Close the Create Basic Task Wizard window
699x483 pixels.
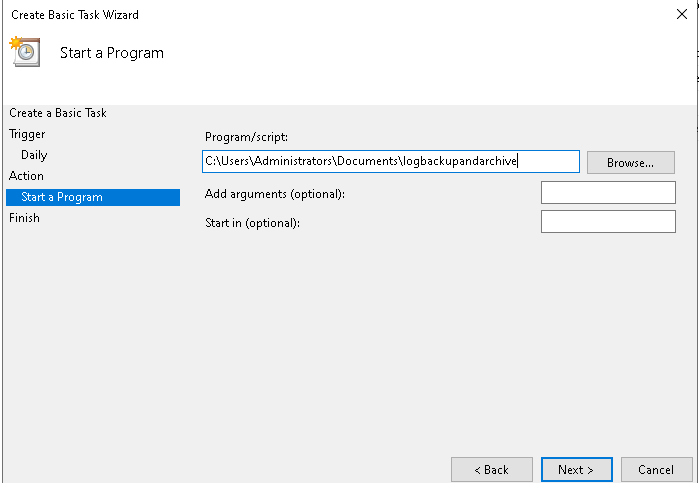coord(680,15)
